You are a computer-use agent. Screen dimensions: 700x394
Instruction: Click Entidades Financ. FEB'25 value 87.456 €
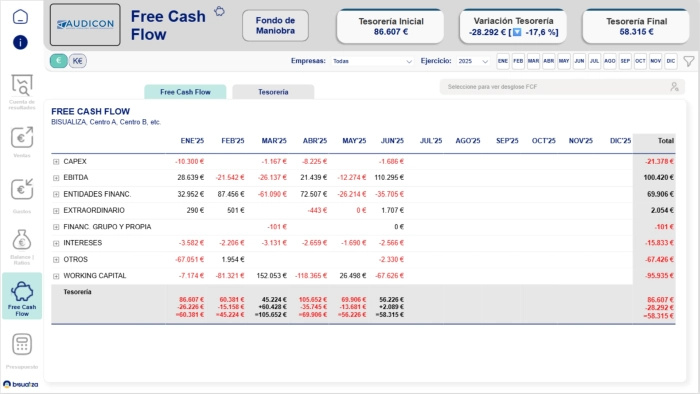[231, 194]
